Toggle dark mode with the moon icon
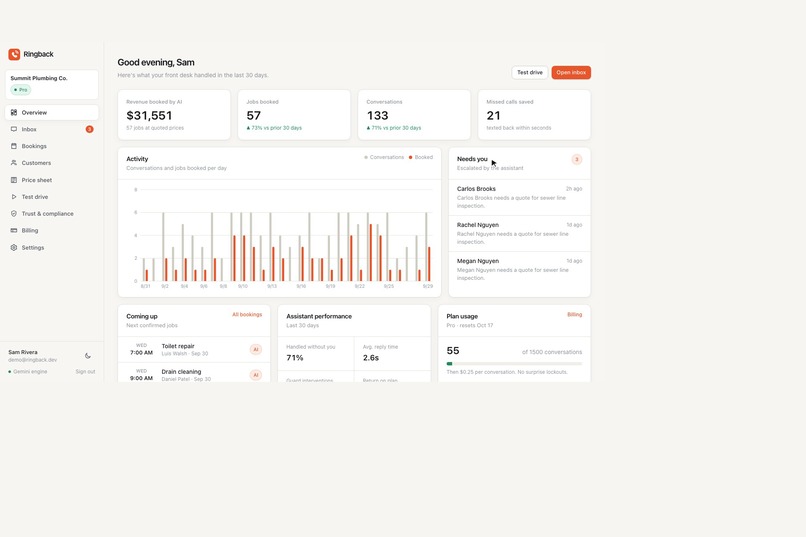806x537 pixels. click(x=88, y=356)
